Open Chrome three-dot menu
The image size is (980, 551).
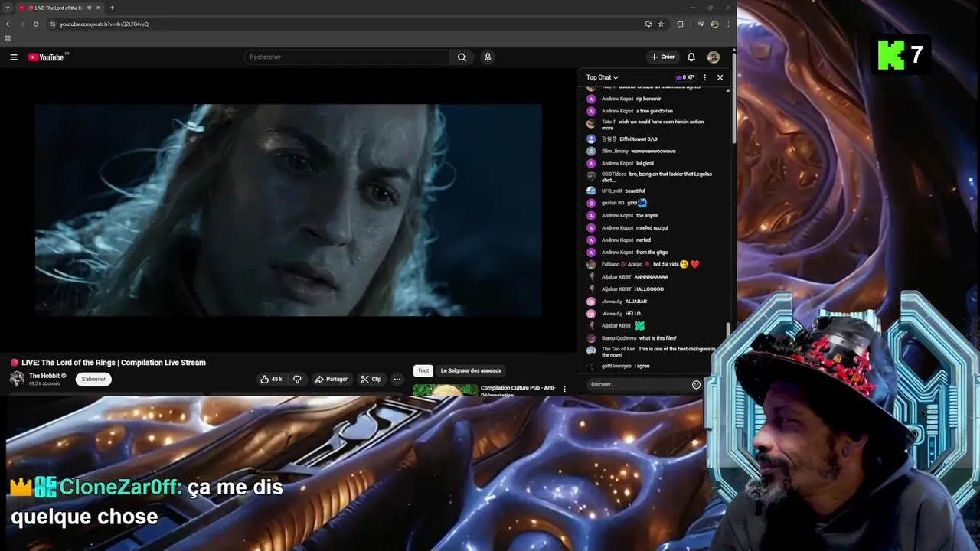tap(728, 24)
